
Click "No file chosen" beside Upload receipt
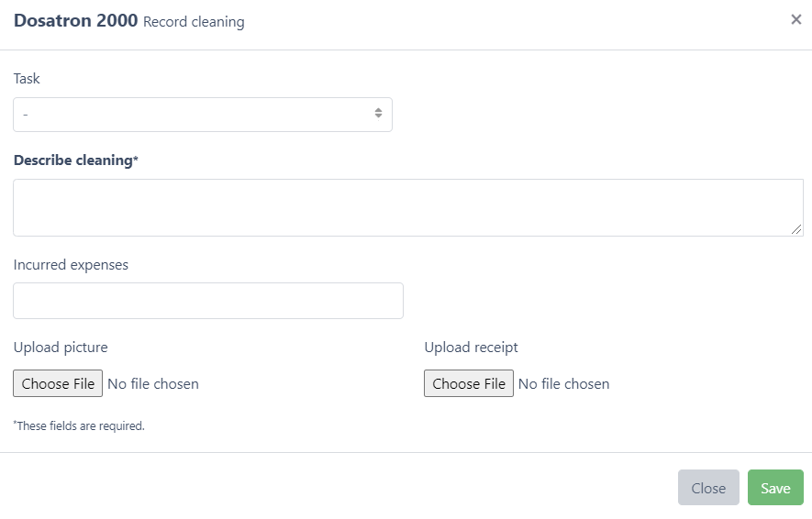563,384
